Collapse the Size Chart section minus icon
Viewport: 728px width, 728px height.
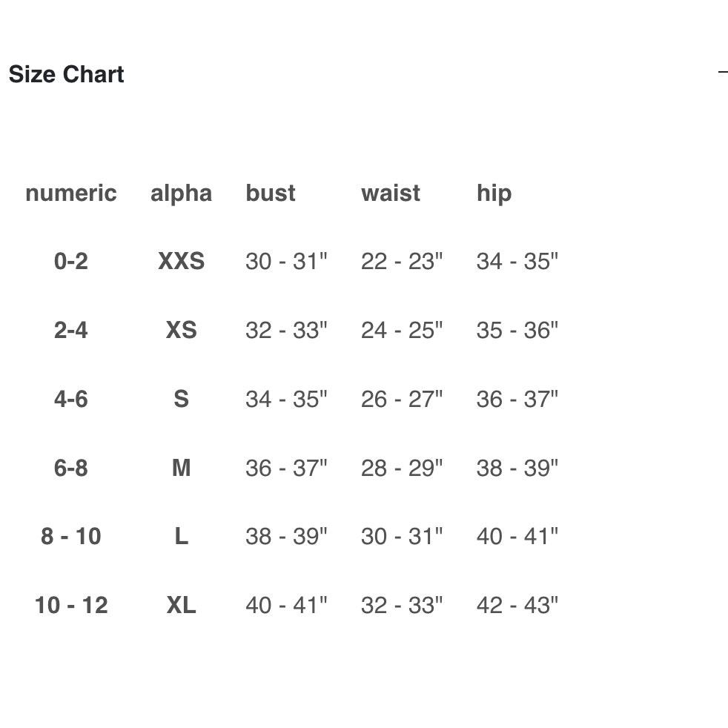tap(723, 72)
